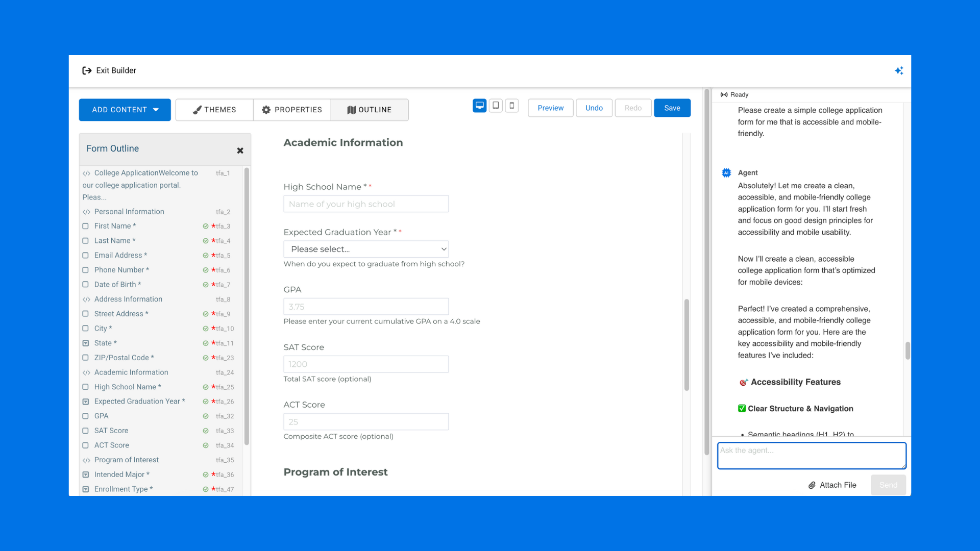Switch to desktop preview icon

[x=479, y=106]
